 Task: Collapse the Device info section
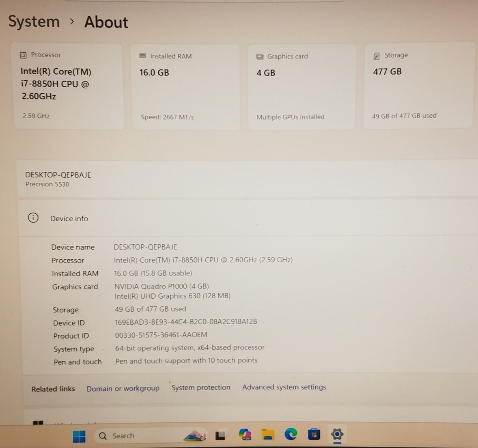248,218
